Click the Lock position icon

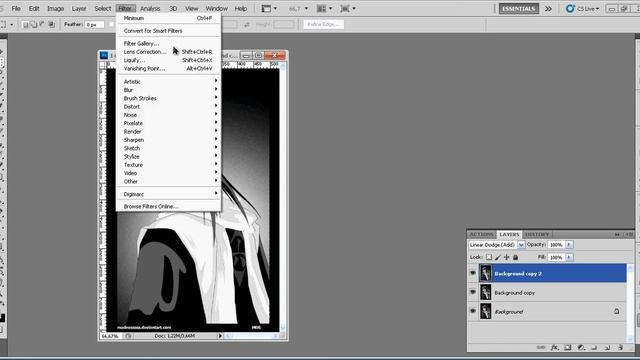[x=507, y=257]
